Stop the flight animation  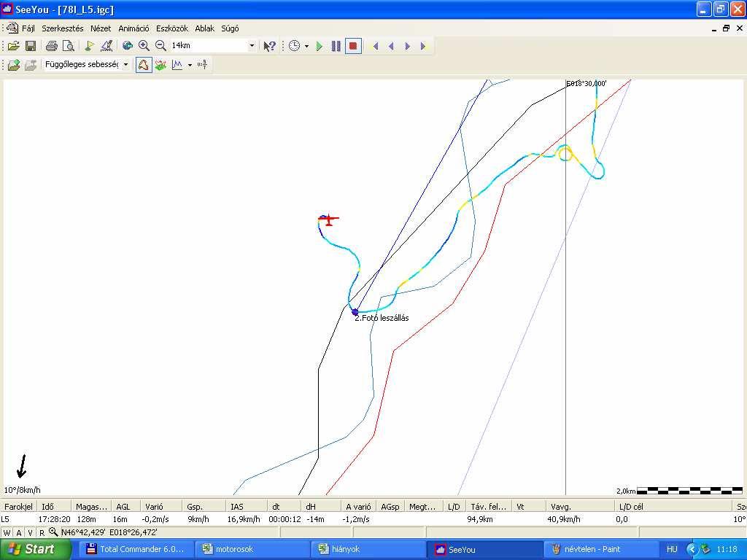[x=353, y=46]
